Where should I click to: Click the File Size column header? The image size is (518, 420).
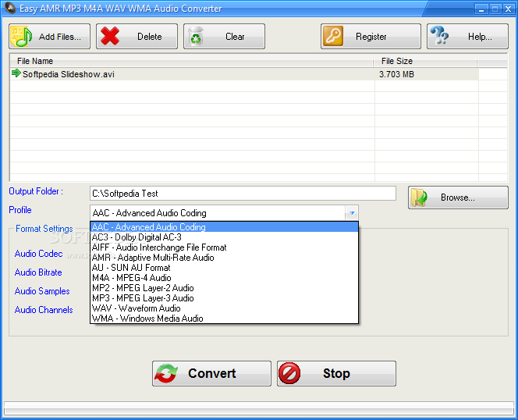pyautogui.click(x=425, y=61)
